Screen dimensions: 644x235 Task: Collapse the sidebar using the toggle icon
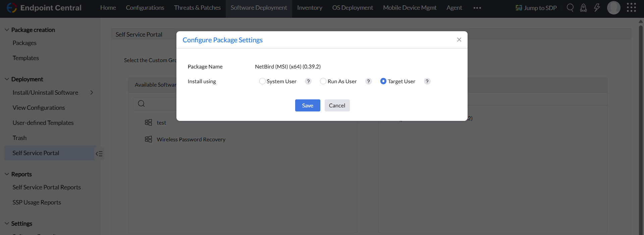click(x=99, y=154)
